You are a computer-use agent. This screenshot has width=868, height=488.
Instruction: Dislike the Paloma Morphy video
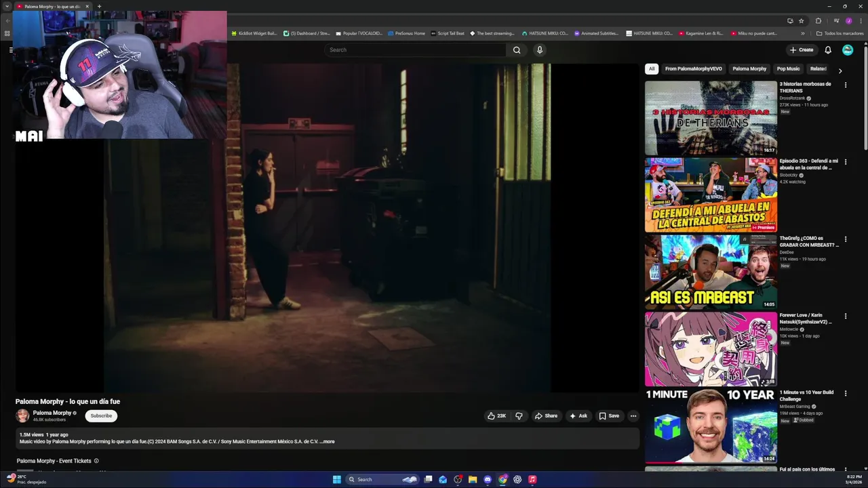pyautogui.click(x=519, y=415)
